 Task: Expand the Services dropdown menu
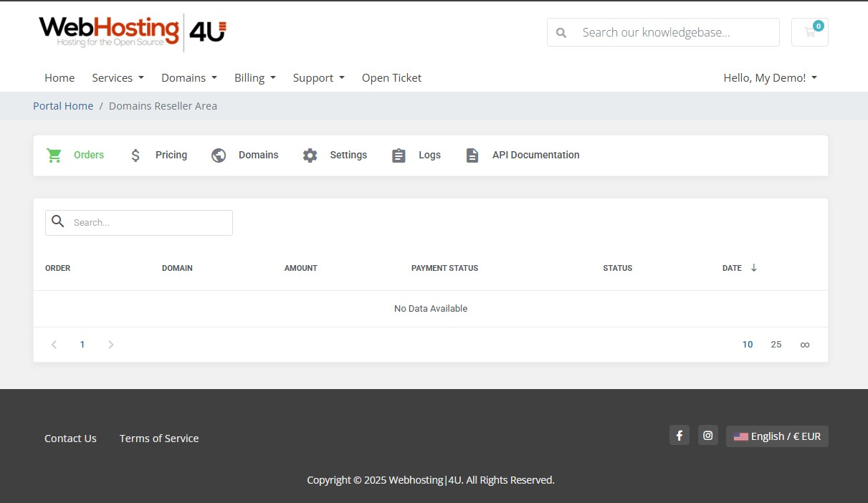coord(118,77)
